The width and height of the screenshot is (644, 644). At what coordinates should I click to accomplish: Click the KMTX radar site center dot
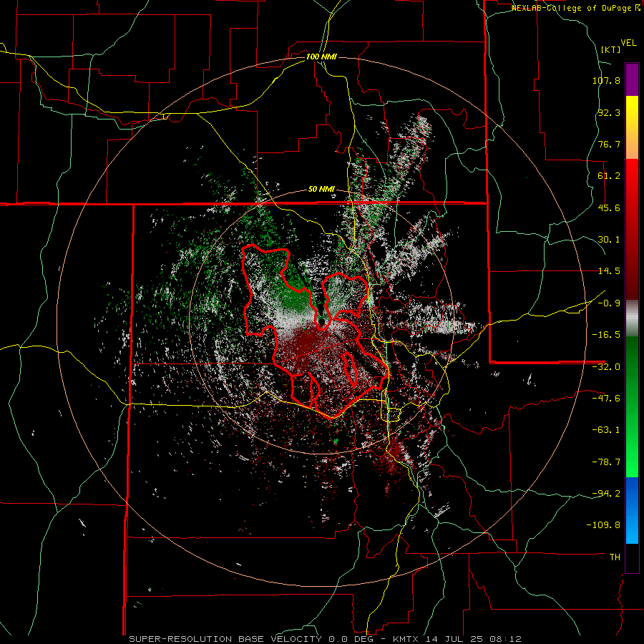pos(322,321)
